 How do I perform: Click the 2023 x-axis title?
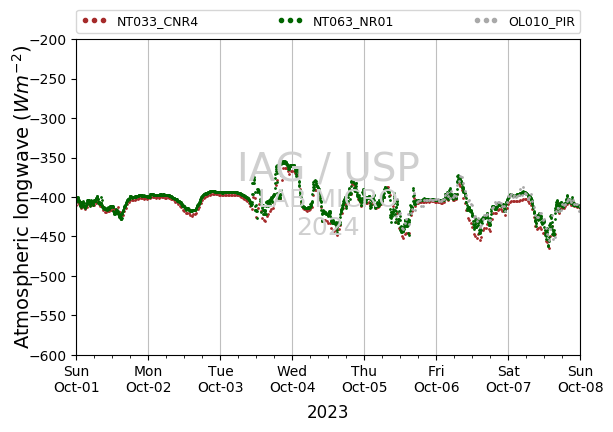pyautogui.click(x=328, y=412)
